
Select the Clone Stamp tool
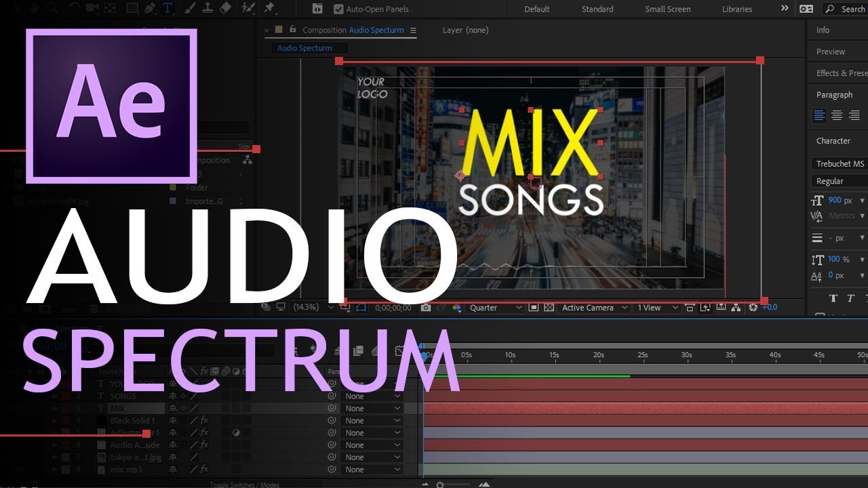(208, 9)
